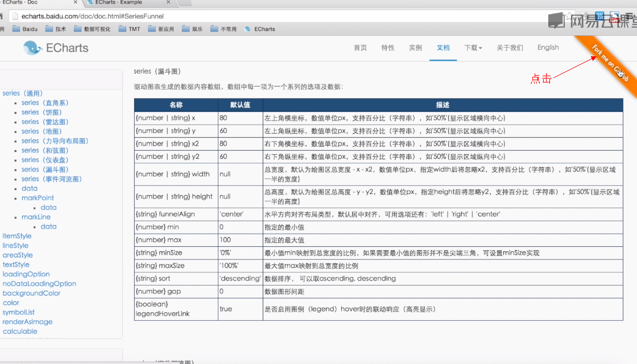Open the Baidu bookmark folder

(25, 29)
